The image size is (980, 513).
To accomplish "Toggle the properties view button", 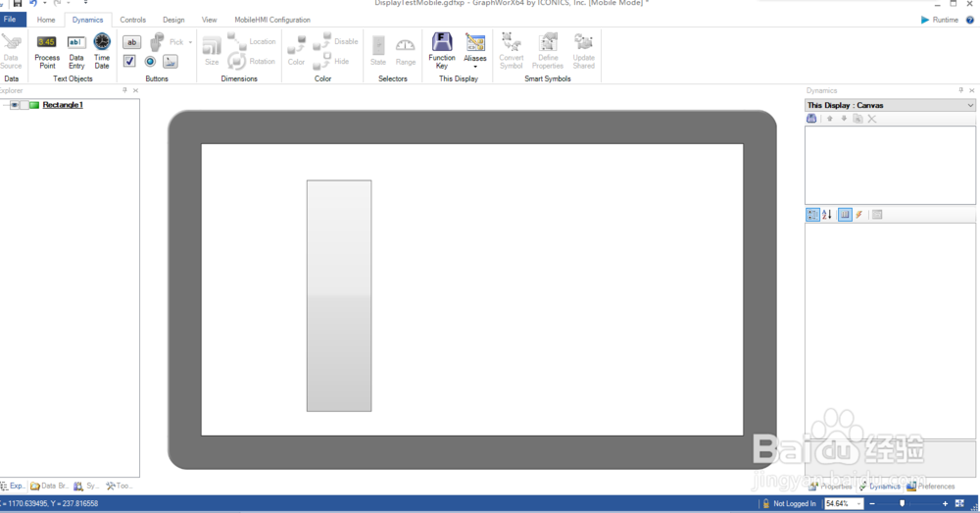I will [x=845, y=215].
